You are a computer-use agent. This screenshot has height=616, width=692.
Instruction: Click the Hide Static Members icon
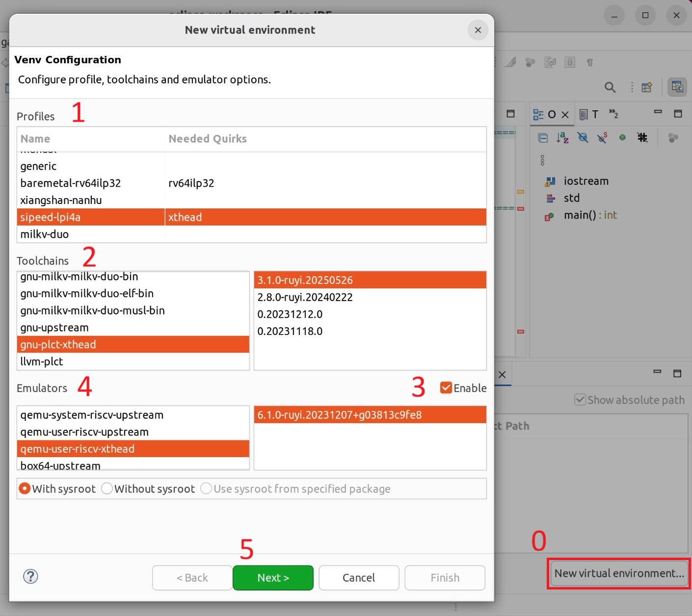[x=602, y=138]
